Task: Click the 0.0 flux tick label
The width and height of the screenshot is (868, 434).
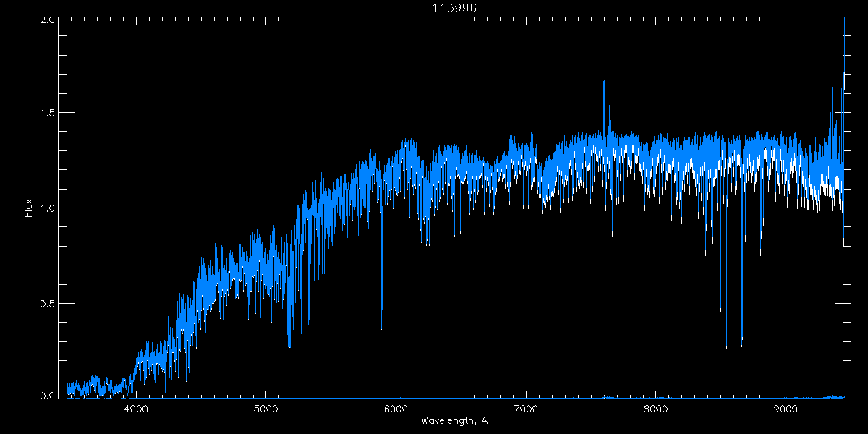Action: (48, 396)
